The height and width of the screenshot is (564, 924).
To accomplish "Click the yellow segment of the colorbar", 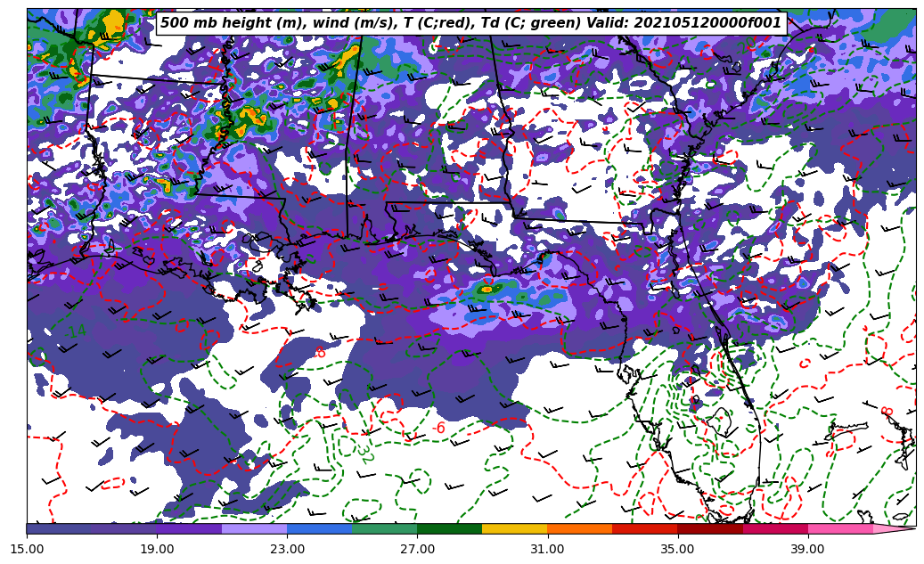I will click(514, 528).
